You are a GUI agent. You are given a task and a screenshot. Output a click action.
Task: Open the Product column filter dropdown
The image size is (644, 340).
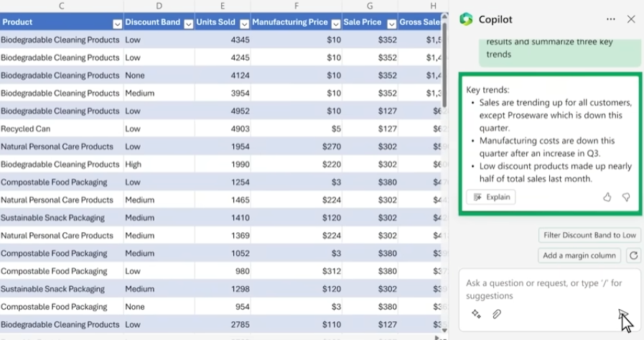point(117,23)
